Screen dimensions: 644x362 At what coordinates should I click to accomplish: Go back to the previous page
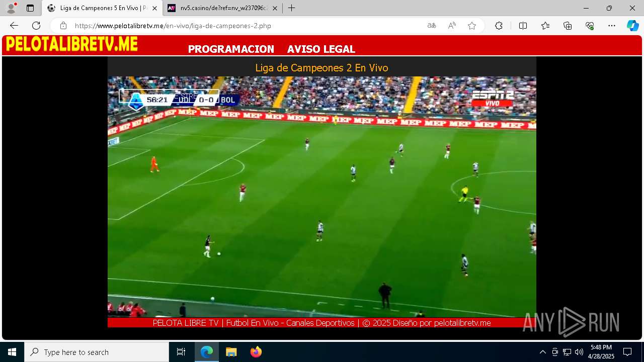coord(14,26)
